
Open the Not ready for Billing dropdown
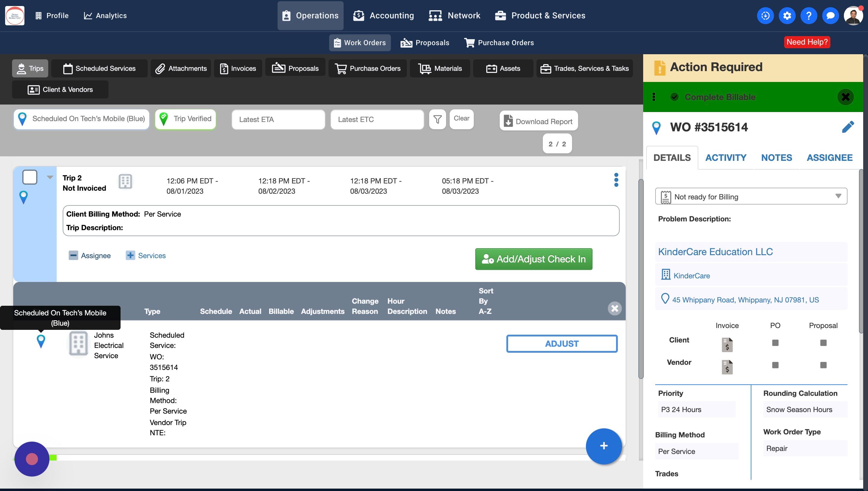tap(751, 196)
